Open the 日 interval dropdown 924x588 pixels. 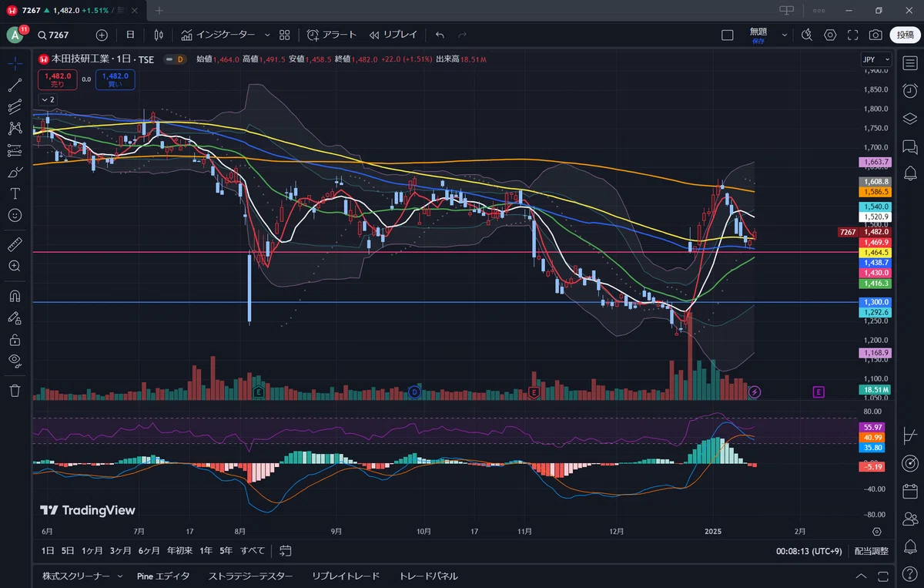pyautogui.click(x=130, y=35)
